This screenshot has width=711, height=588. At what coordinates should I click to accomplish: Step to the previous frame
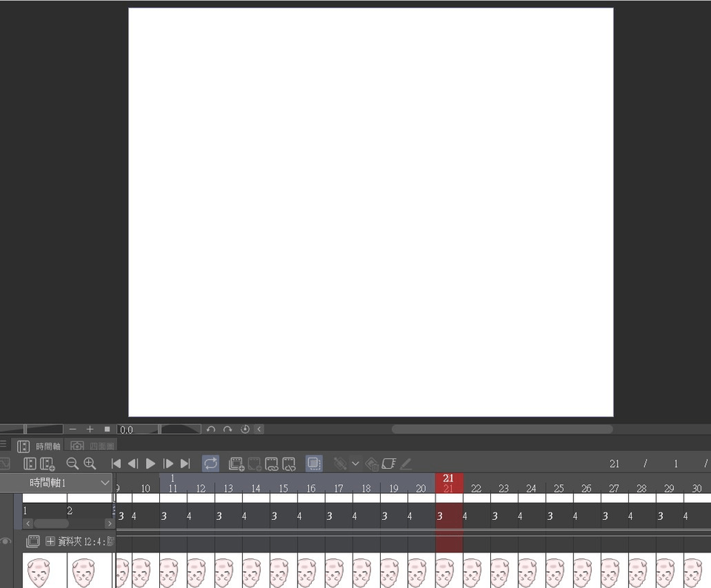(133, 464)
